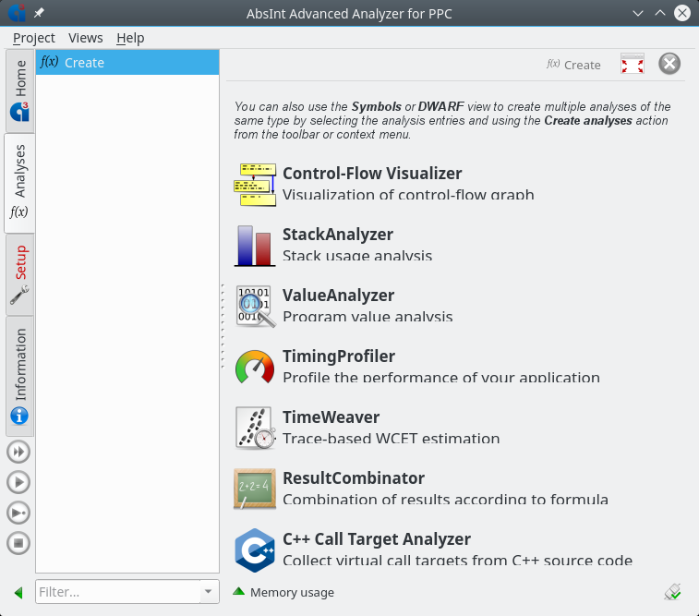This screenshot has width=699, height=616.
Task: Expand the Filter dropdown arrow
Action: pos(209,592)
